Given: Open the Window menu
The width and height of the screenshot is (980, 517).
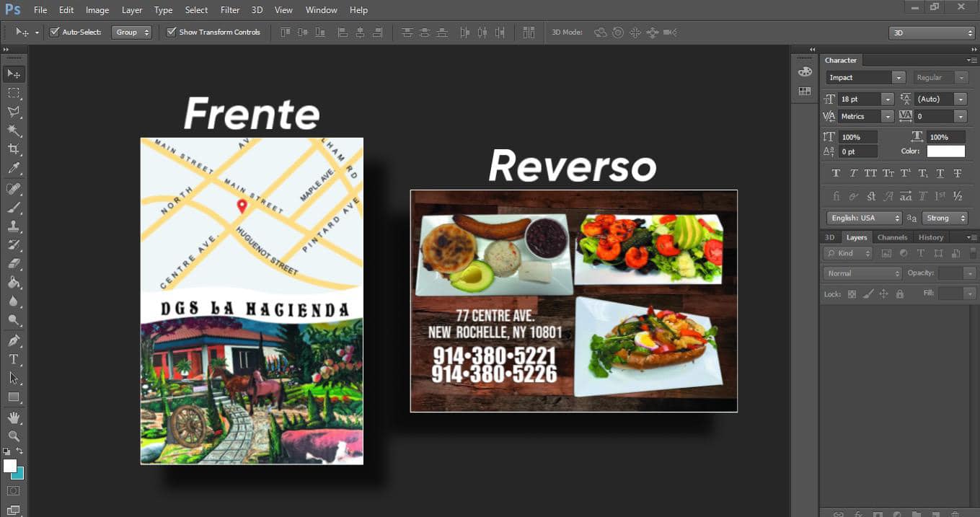Looking at the screenshot, I should (x=321, y=10).
